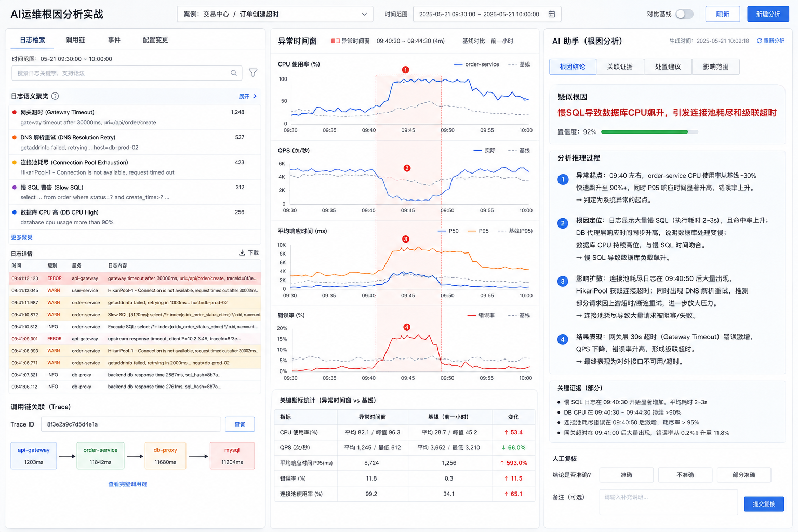Viewport: 798px width, 532px height.
Task: Switch to the 日志检索 tab
Action: [x=32, y=40]
